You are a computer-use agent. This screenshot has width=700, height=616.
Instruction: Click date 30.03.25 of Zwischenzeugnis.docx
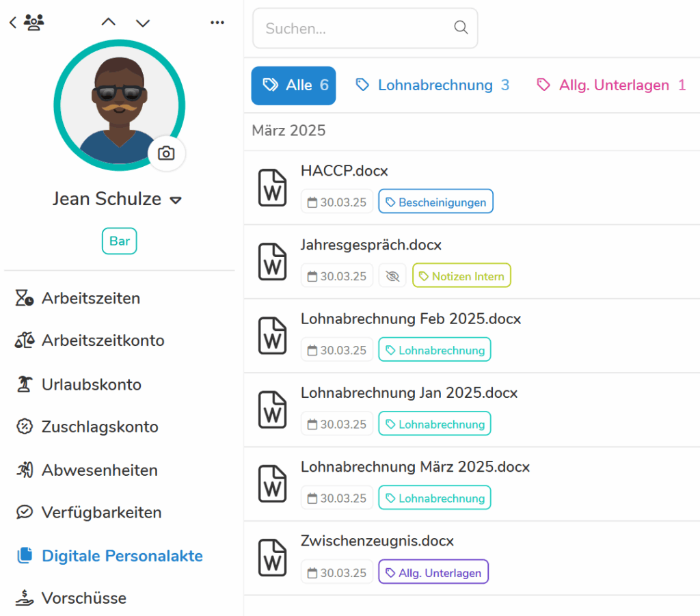coord(337,572)
